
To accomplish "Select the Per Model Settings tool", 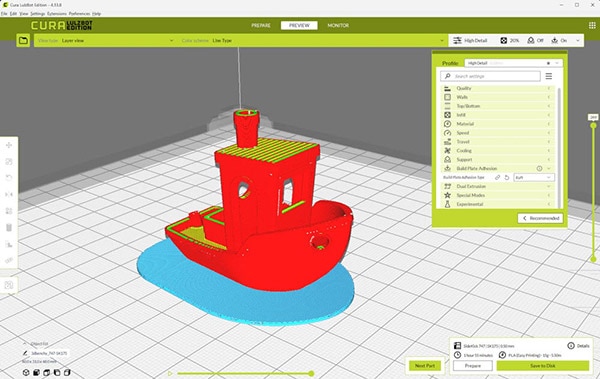I will [x=9, y=211].
